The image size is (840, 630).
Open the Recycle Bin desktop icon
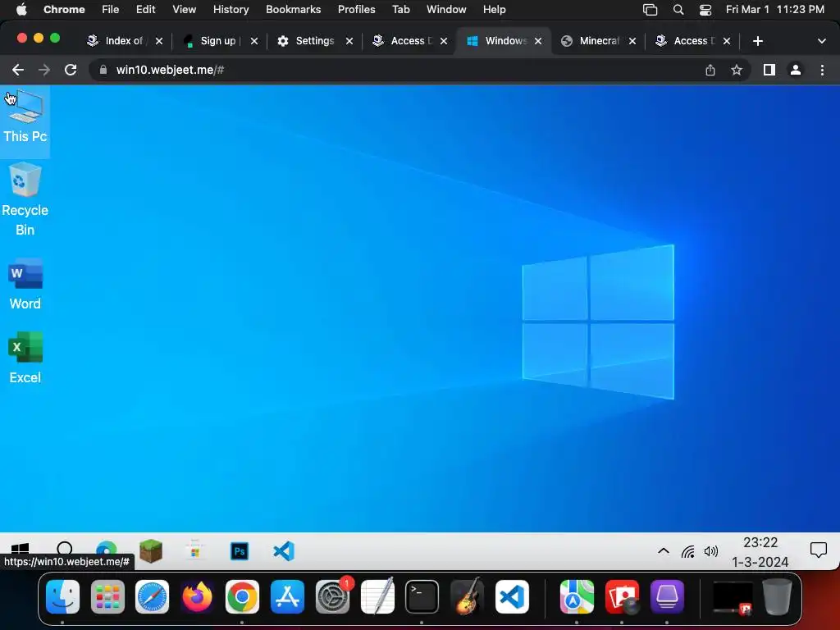[x=25, y=199]
